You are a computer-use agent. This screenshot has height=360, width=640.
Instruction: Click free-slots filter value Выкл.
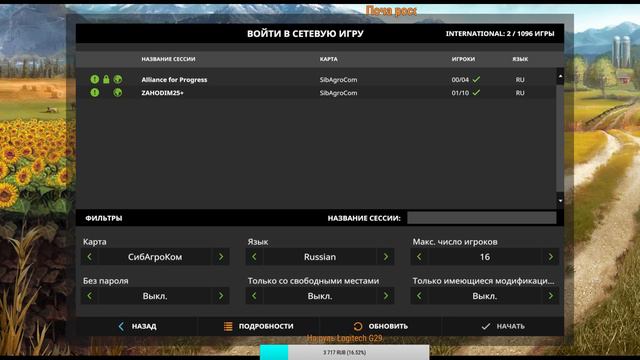coord(320,296)
